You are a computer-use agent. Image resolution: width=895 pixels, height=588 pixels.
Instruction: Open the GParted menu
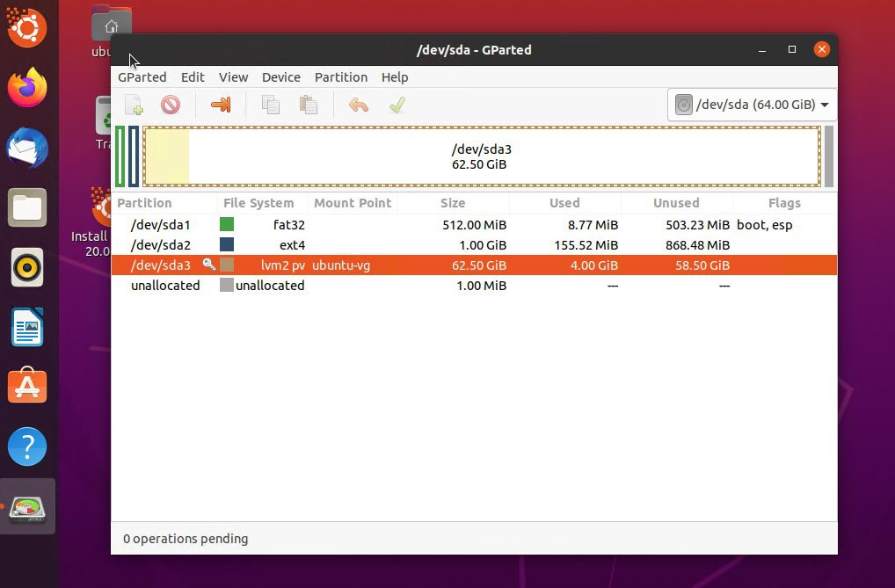tap(142, 77)
